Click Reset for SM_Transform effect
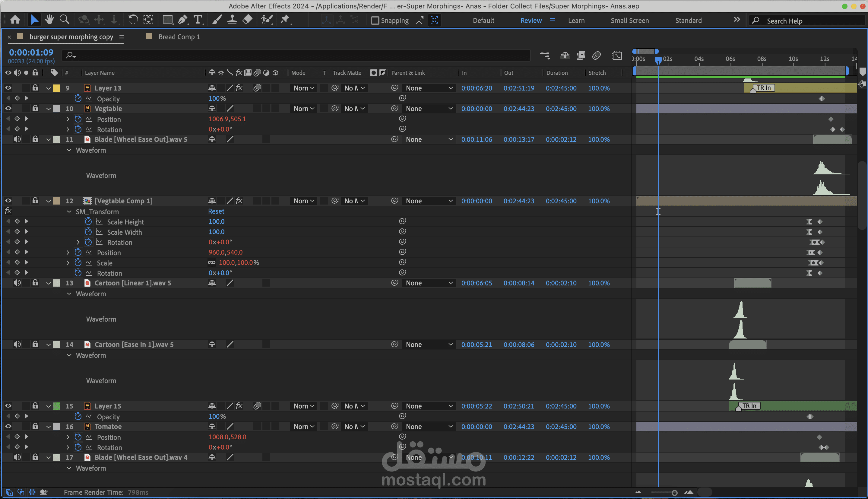This screenshot has width=868, height=499. tap(216, 211)
